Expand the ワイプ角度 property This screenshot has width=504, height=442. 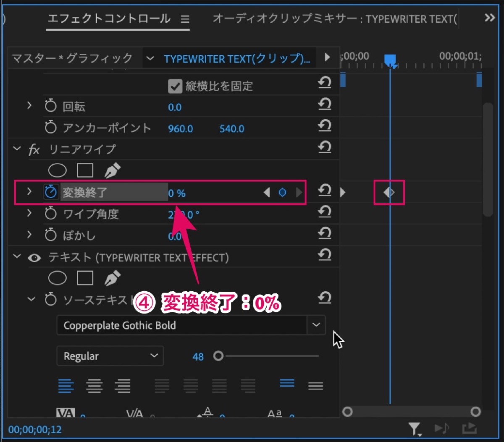click(x=29, y=213)
